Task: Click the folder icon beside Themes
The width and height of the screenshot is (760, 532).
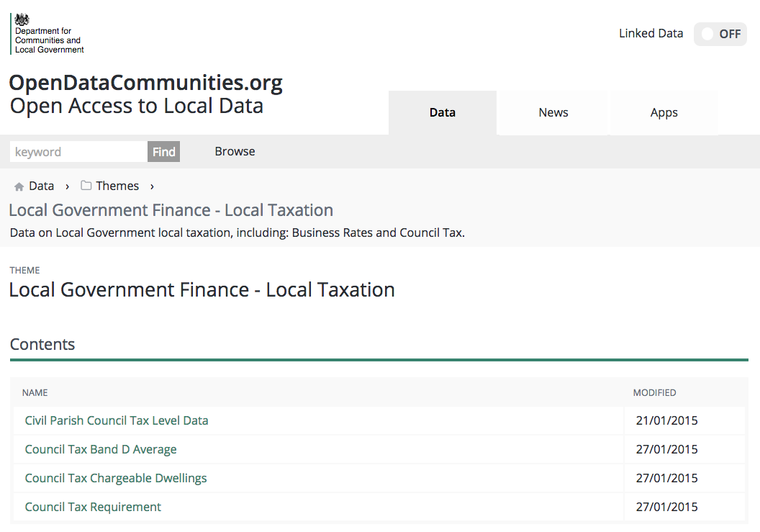Action: [86, 185]
